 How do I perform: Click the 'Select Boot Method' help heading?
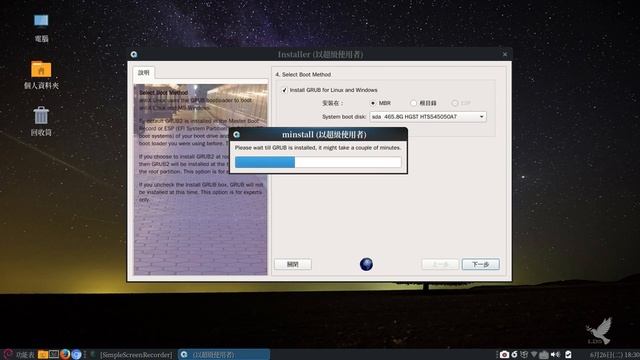click(x=163, y=93)
